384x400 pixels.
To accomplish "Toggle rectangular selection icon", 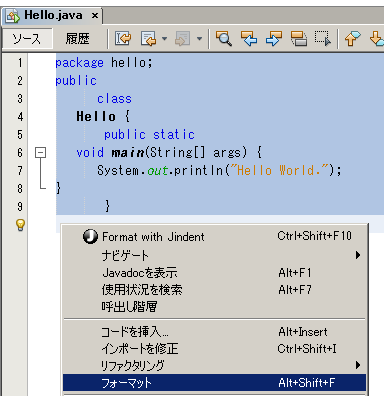I will click(323, 38).
